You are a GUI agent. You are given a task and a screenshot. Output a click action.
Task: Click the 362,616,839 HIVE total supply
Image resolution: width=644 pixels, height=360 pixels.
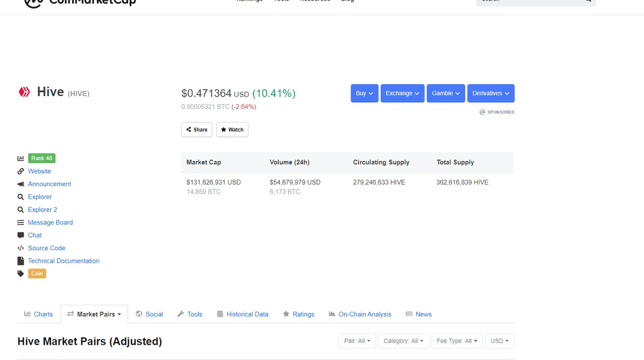coord(462,182)
